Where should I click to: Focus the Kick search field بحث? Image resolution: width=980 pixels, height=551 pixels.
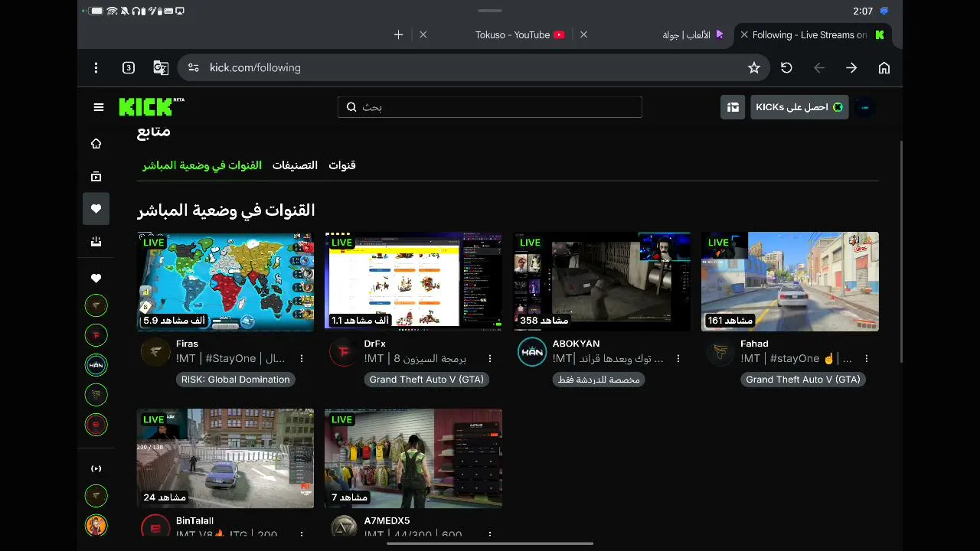490,107
